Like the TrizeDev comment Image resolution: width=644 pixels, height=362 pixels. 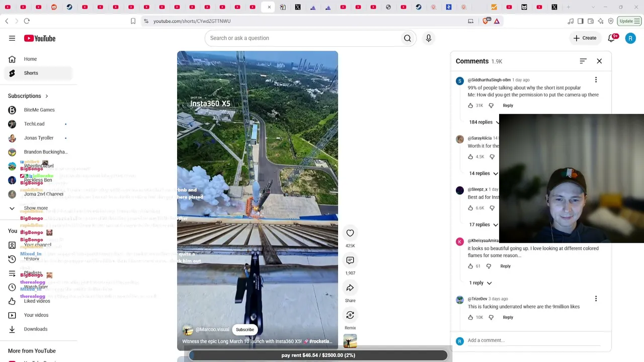[x=470, y=317]
